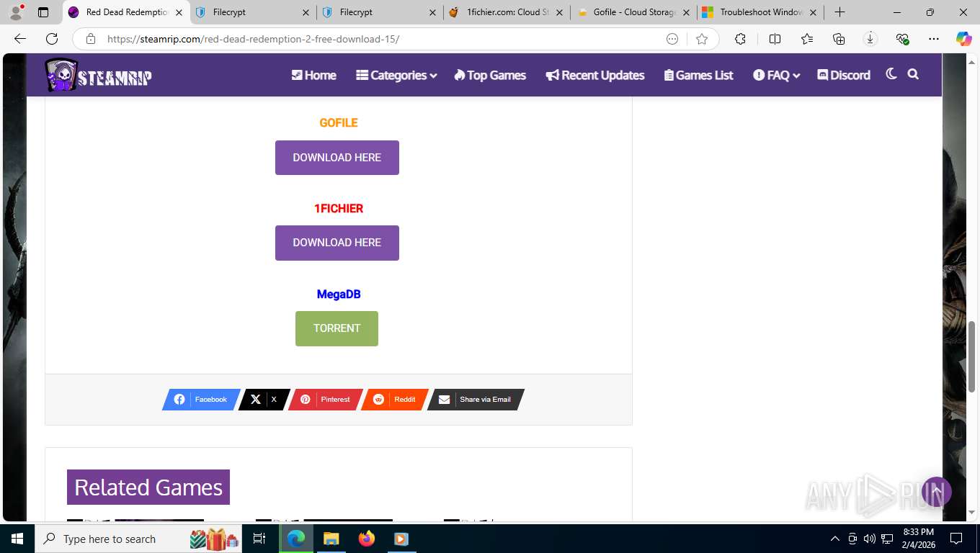Click the purple scroll-to-top circle button
Image resolution: width=980 pixels, height=553 pixels.
[x=937, y=492]
